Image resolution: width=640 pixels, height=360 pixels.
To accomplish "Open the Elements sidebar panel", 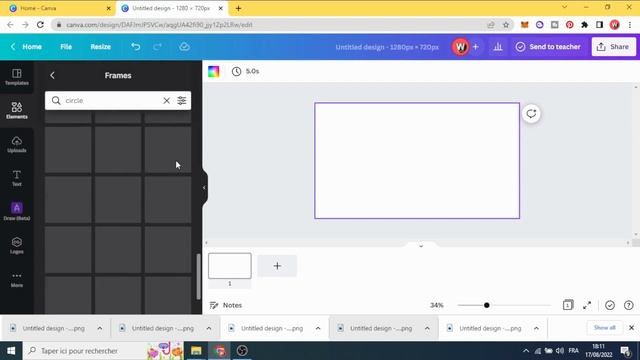I will (x=17, y=110).
